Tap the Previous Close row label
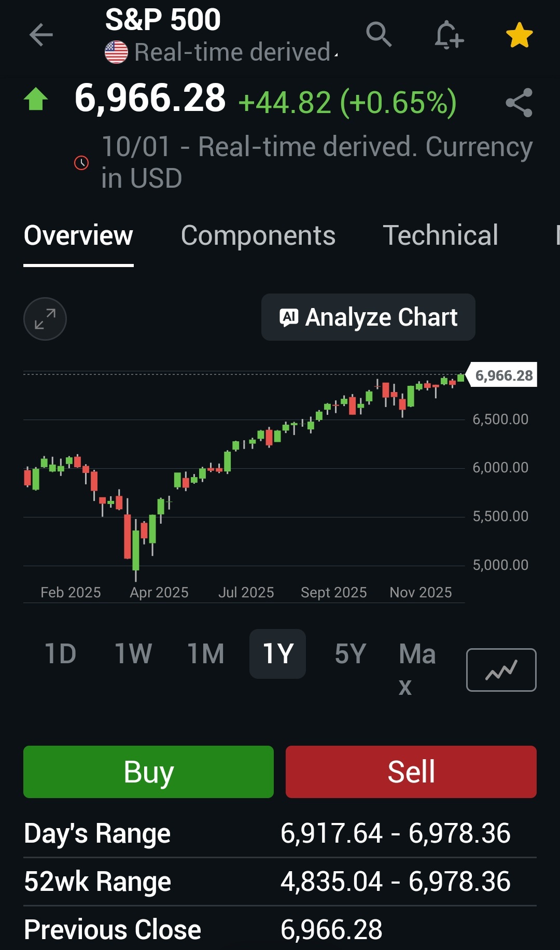Viewport: 560px width, 950px height. (x=113, y=930)
